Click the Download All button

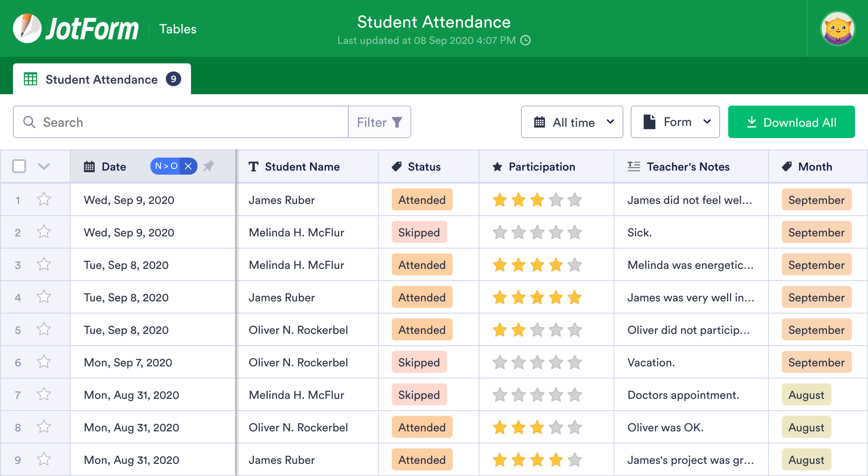(x=791, y=122)
